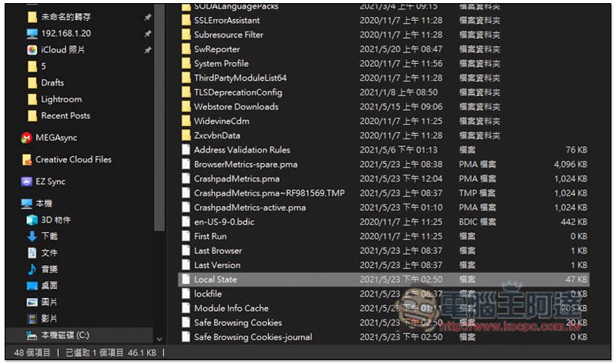Select the en-US-9-0.bdic file
The image size is (616, 364).
(x=226, y=222)
